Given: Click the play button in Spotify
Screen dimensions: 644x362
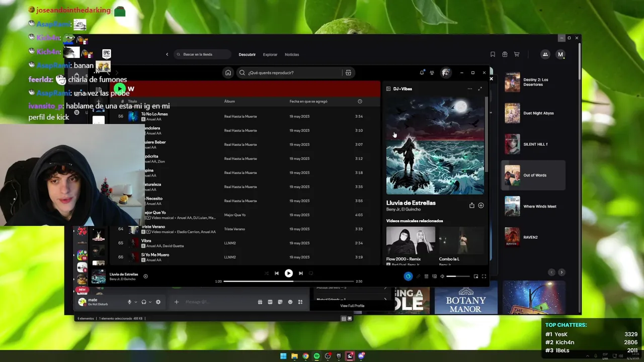Looking at the screenshot, I should tap(289, 273).
